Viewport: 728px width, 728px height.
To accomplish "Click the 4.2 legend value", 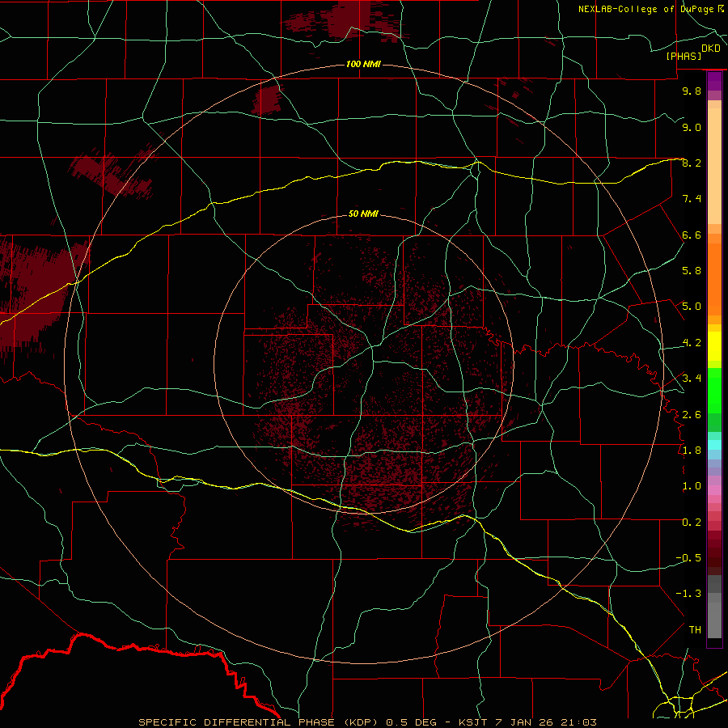I will tap(692, 343).
